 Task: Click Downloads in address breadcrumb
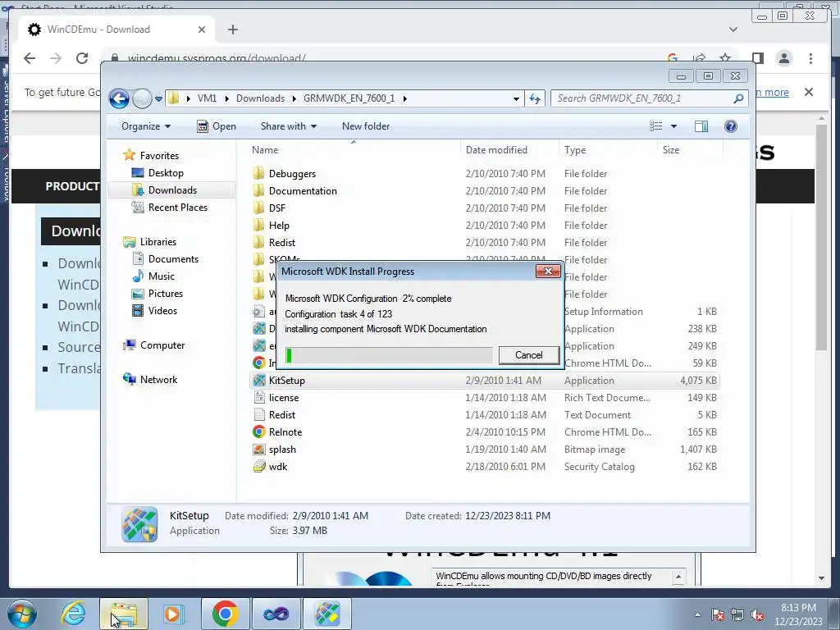coord(260,98)
